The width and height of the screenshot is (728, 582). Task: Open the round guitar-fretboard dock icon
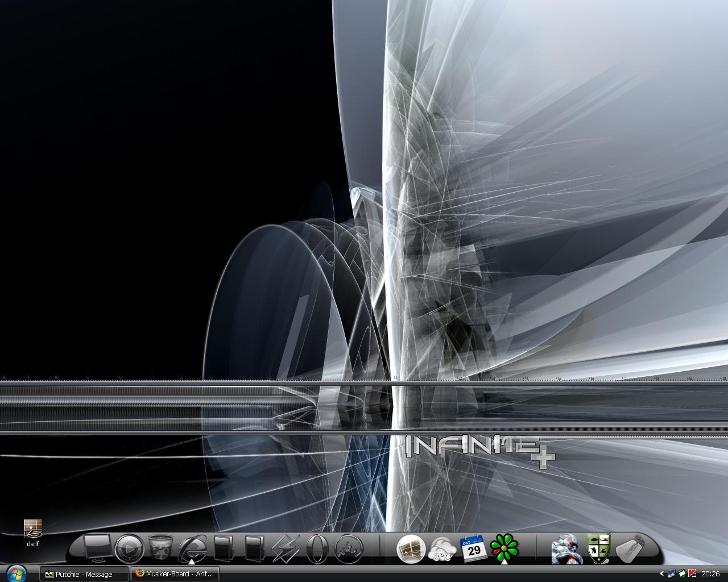coord(411,549)
